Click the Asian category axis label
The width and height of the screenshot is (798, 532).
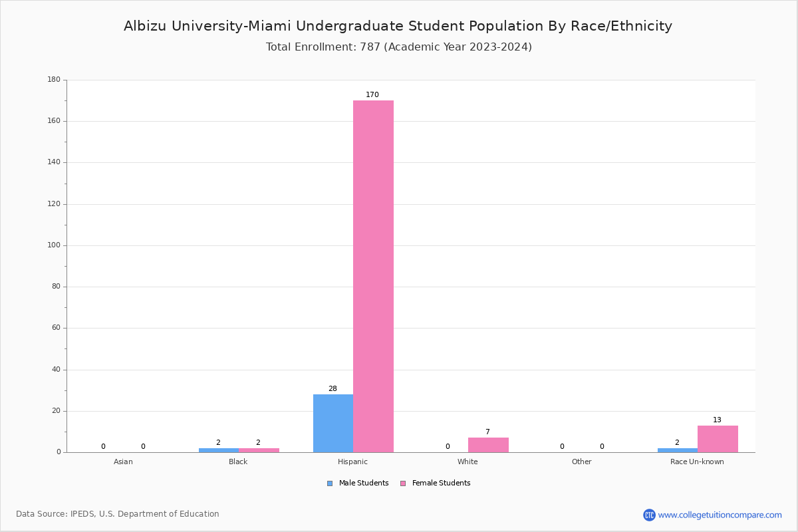click(123, 462)
